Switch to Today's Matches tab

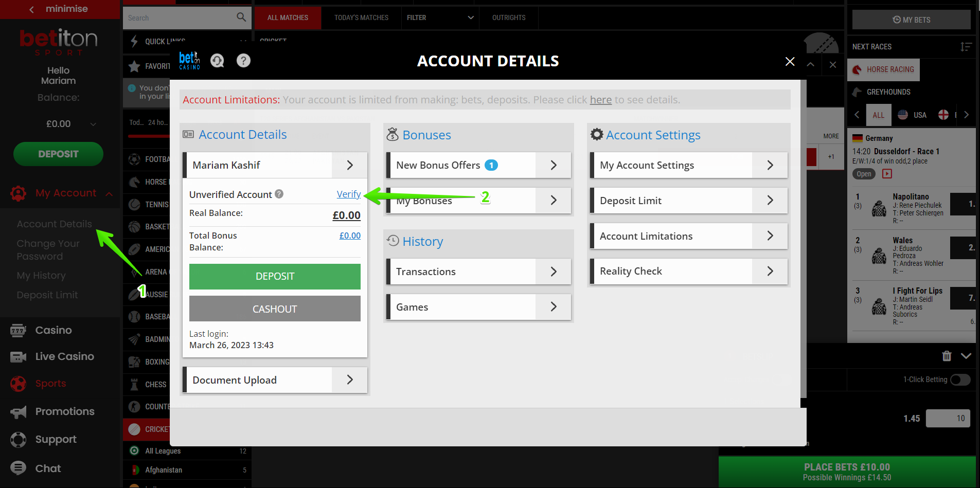pyautogui.click(x=361, y=17)
